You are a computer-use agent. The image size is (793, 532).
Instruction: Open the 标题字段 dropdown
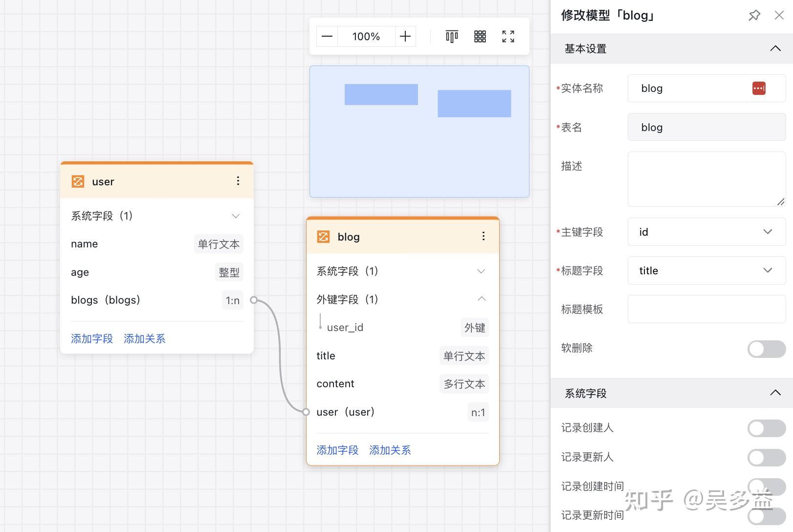pyautogui.click(x=768, y=270)
